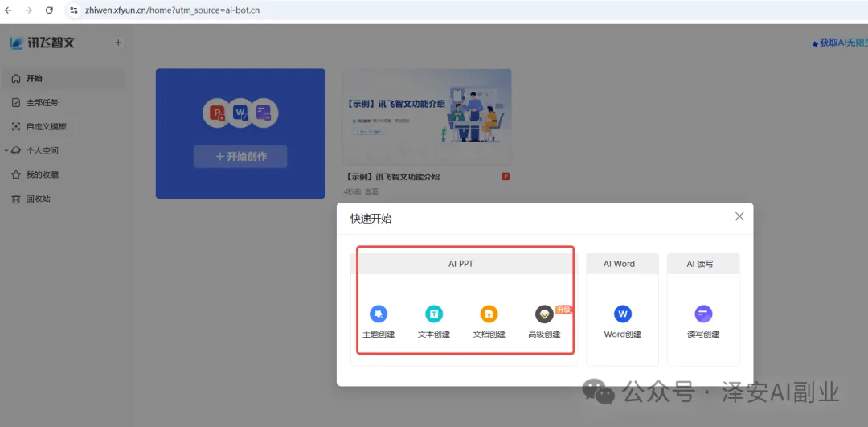The height and width of the screenshot is (427, 868).
Task: Click the planet icon beside 个人空间
Action: pyautogui.click(x=15, y=150)
